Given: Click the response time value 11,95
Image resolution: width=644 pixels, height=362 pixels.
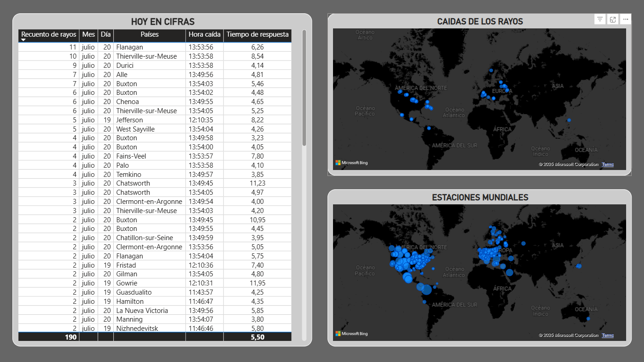Looking at the screenshot, I should 258,283.
